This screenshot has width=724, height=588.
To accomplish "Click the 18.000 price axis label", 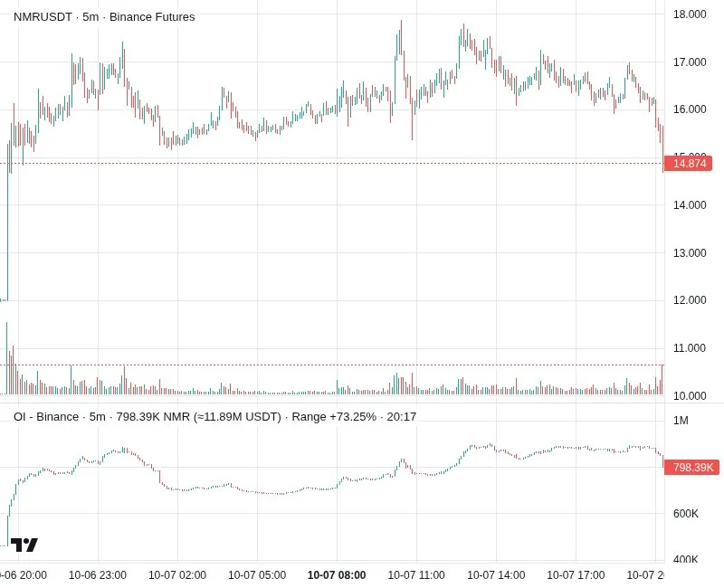I will (690, 14).
